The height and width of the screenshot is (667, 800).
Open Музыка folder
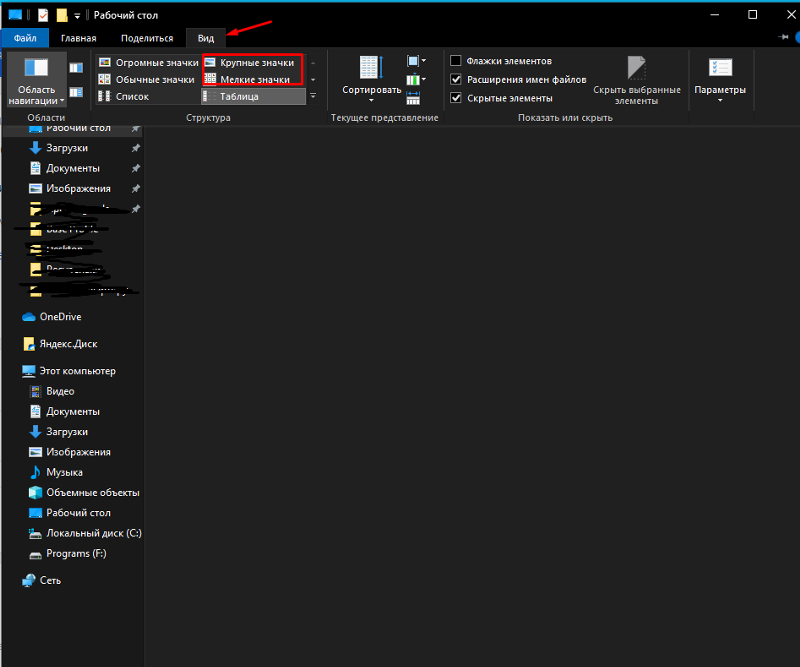coord(64,473)
